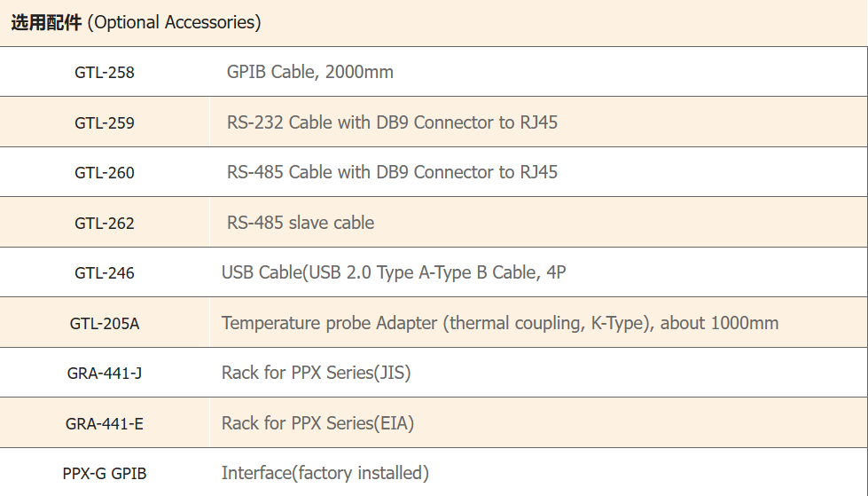Click the RS-485 Cable with DB9 description

[392, 172]
